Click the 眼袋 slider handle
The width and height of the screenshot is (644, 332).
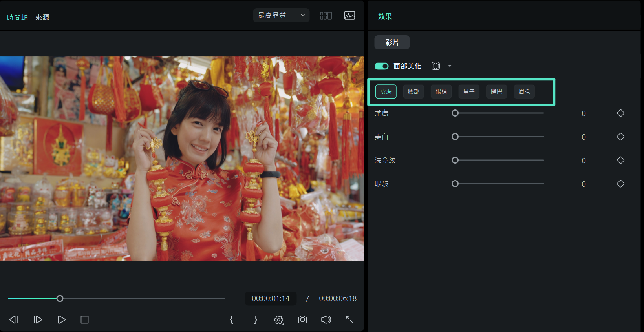coord(455,184)
